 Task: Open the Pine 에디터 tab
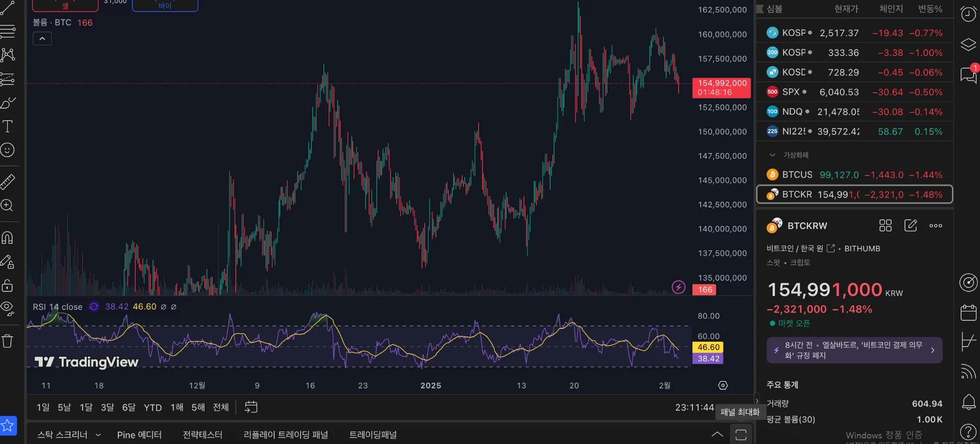pyautogui.click(x=139, y=435)
